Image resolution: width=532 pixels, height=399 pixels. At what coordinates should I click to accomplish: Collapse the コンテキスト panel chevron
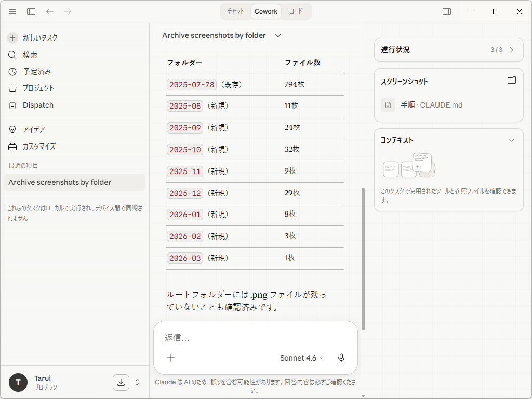pos(512,140)
